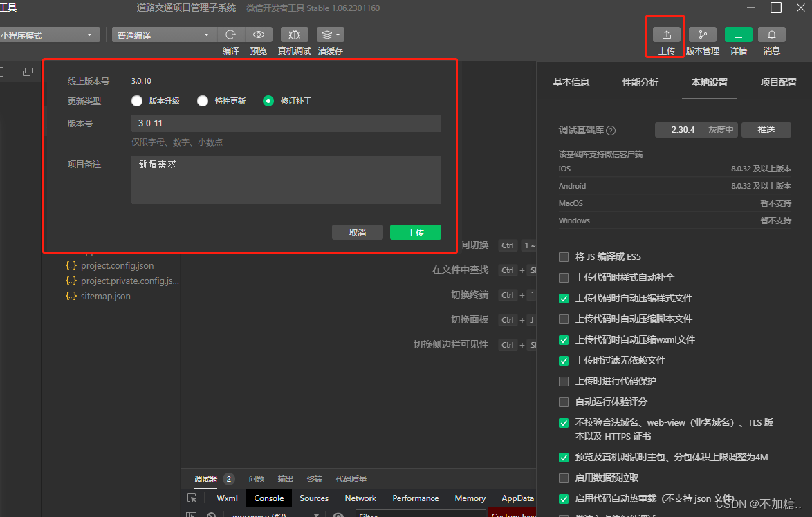The image size is (812, 517).
Task: Toggle 上传时进行代码保护 checkbox
Action: (564, 382)
